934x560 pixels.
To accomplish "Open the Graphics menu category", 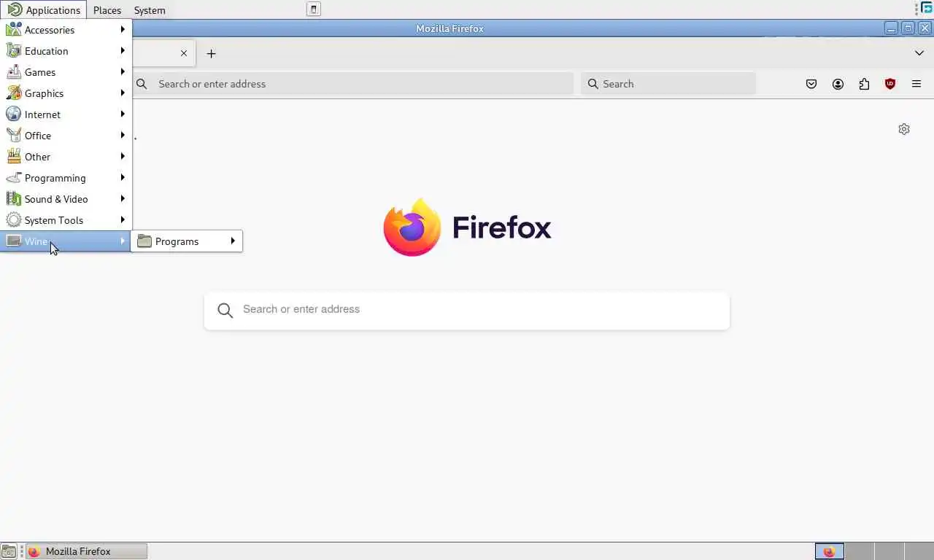I will 66,93.
